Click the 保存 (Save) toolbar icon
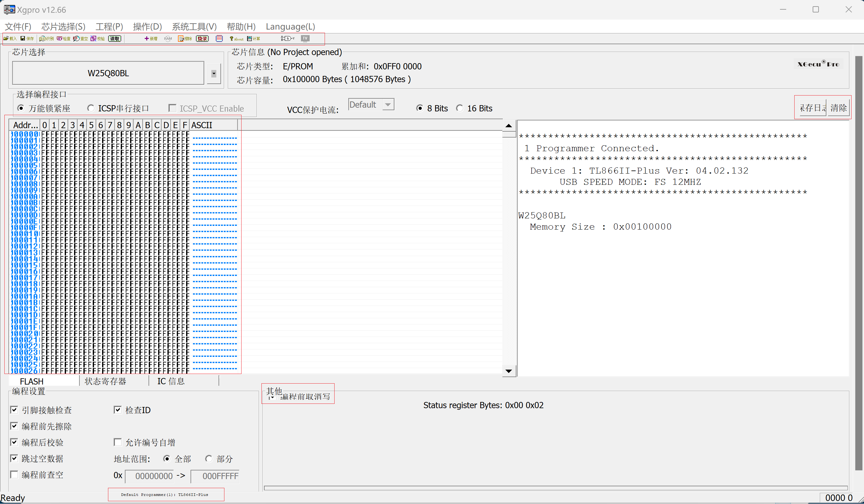The height and width of the screenshot is (504, 864). (27, 38)
